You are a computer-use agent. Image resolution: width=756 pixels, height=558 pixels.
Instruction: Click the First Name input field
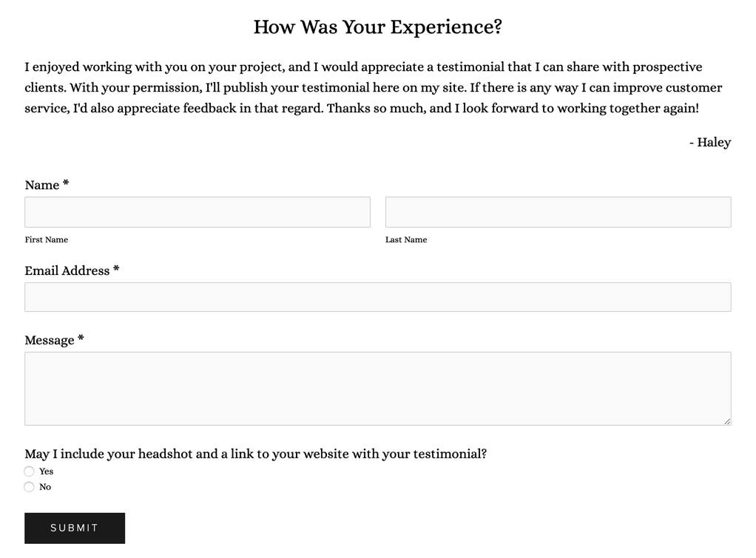pyautogui.click(x=198, y=212)
